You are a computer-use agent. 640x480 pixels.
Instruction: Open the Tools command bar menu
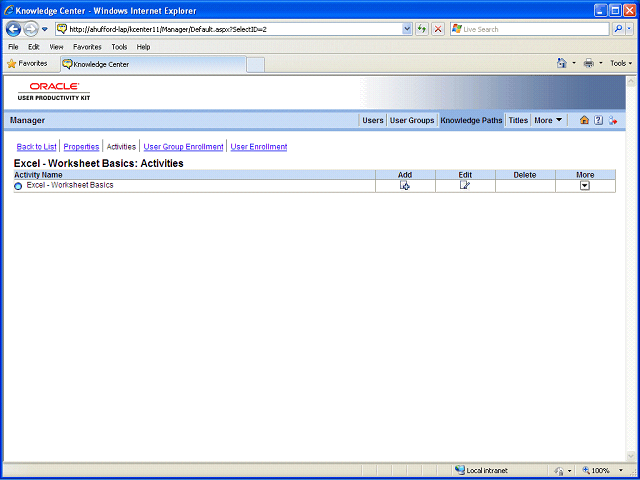click(x=621, y=63)
